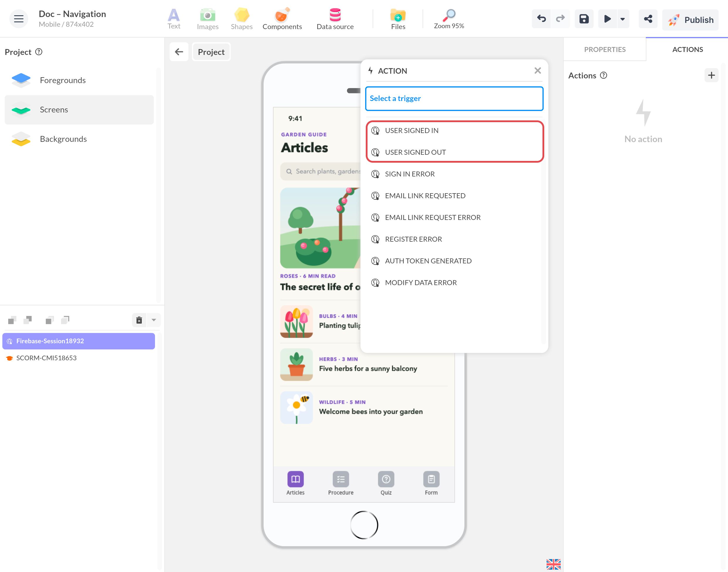The width and height of the screenshot is (728, 572).
Task: Expand the dropdown next to trash icon
Action: [154, 320]
